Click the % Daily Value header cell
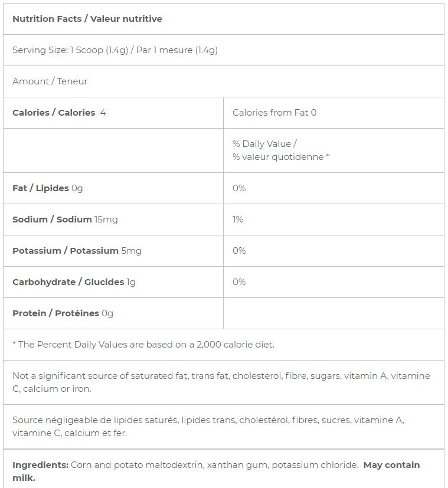This screenshot has width=448, height=488. coord(333,150)
